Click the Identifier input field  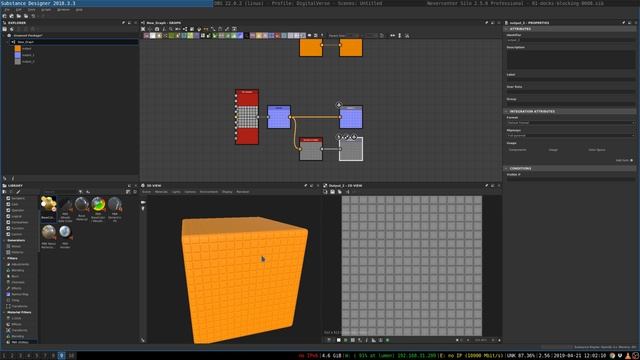[571, 40]
